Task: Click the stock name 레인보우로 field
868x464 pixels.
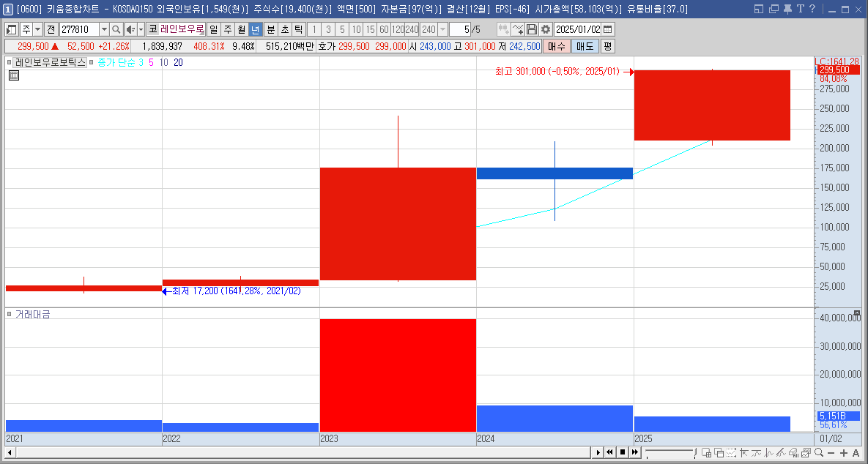Action: [182, 29]
